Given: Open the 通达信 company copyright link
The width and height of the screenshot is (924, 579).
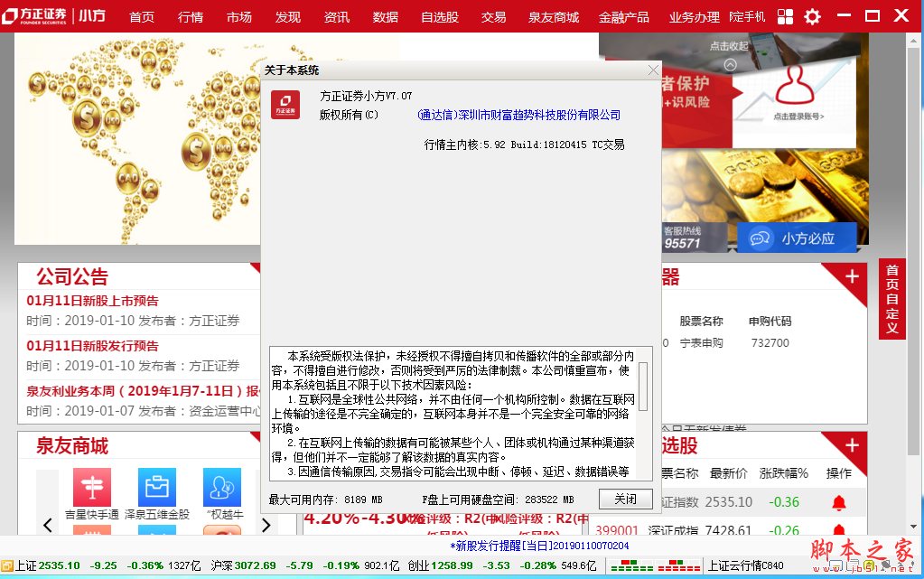Looking at the screenshot, I should (x=518, y=115).
